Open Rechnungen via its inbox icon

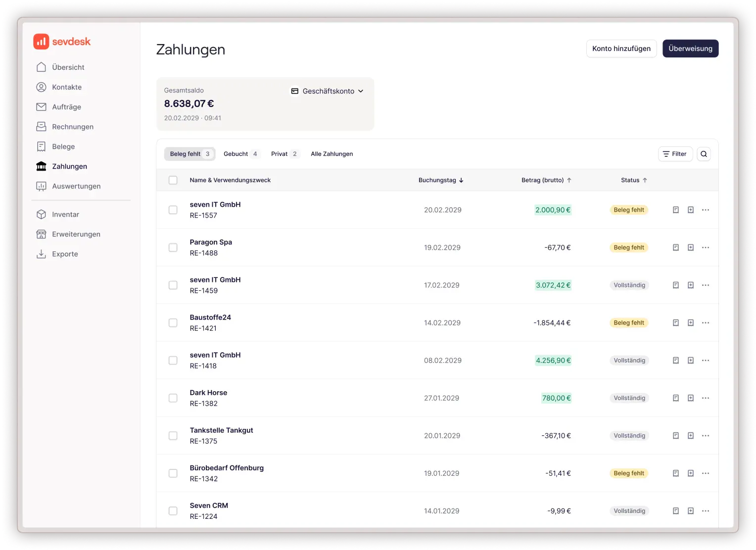click(42, 127)
